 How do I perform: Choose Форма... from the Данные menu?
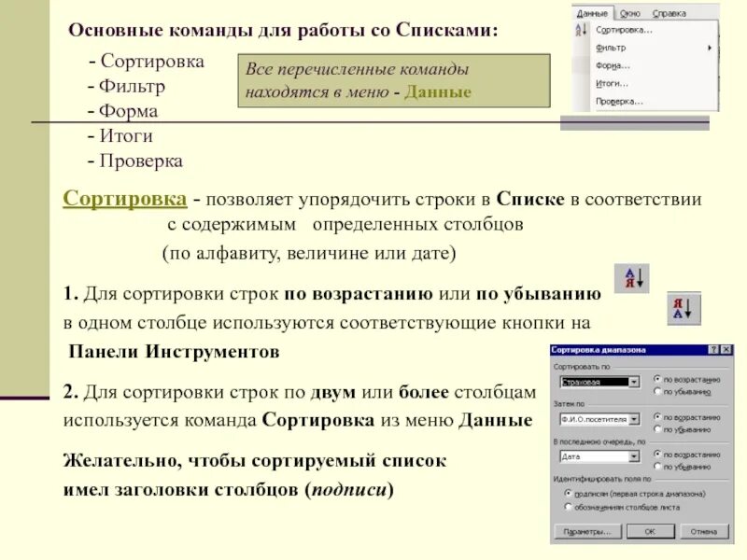(x=613, y=65)
